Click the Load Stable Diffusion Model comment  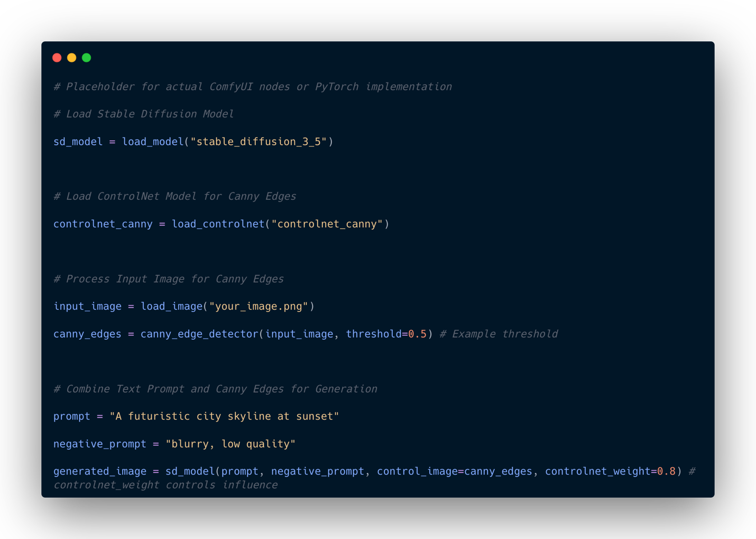click(144, 114)
